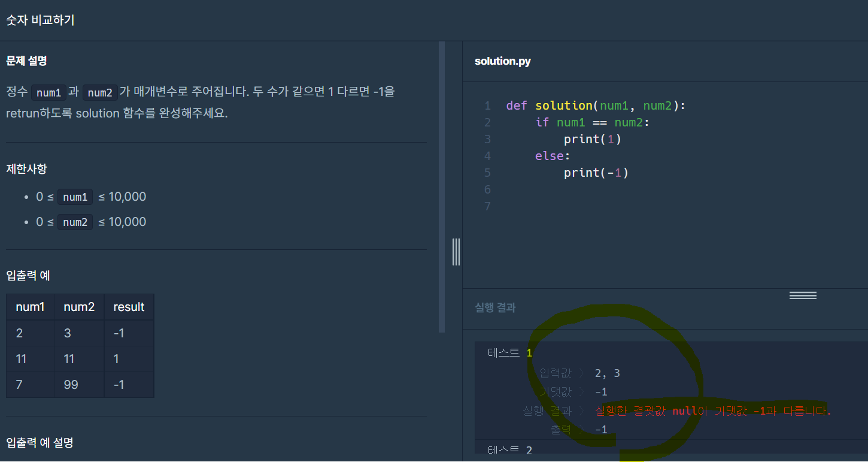Place cursor on else: code line

[x=553, y=156]
